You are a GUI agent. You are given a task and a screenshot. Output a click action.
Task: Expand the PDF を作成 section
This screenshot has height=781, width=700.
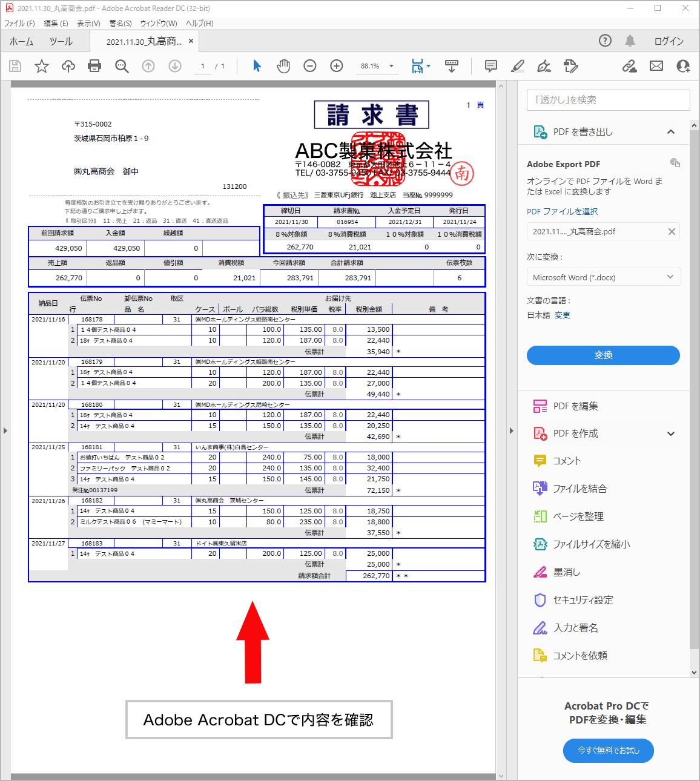pos(671,433)
